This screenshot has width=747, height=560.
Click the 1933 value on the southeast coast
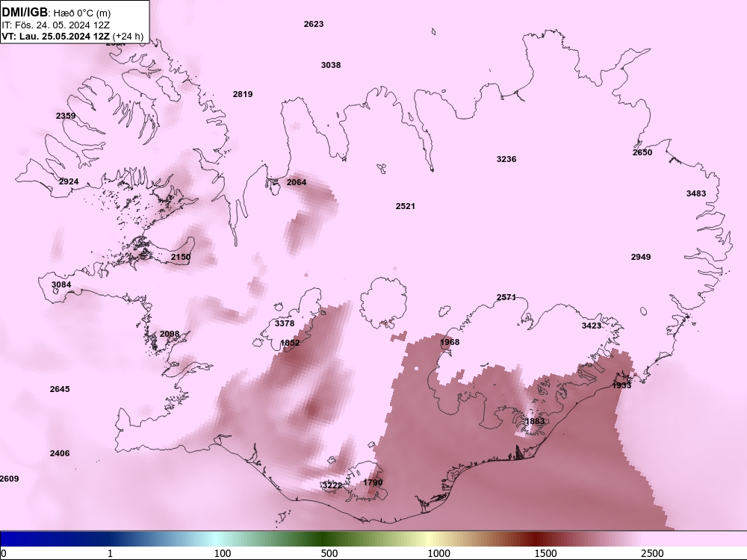622,385
